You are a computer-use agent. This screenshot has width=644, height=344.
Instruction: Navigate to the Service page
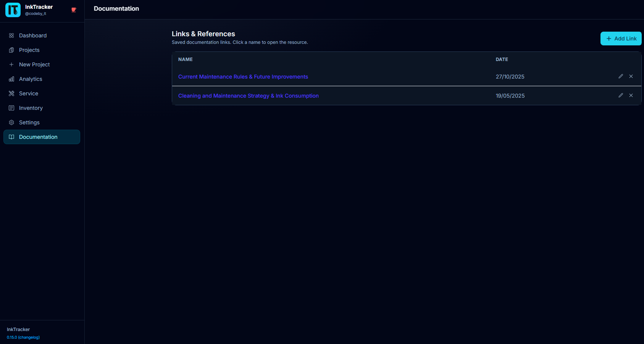42,93
